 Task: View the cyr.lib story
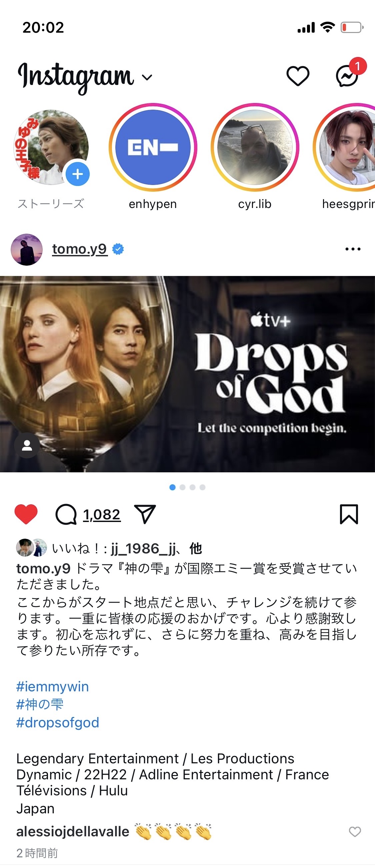[255, 148]
